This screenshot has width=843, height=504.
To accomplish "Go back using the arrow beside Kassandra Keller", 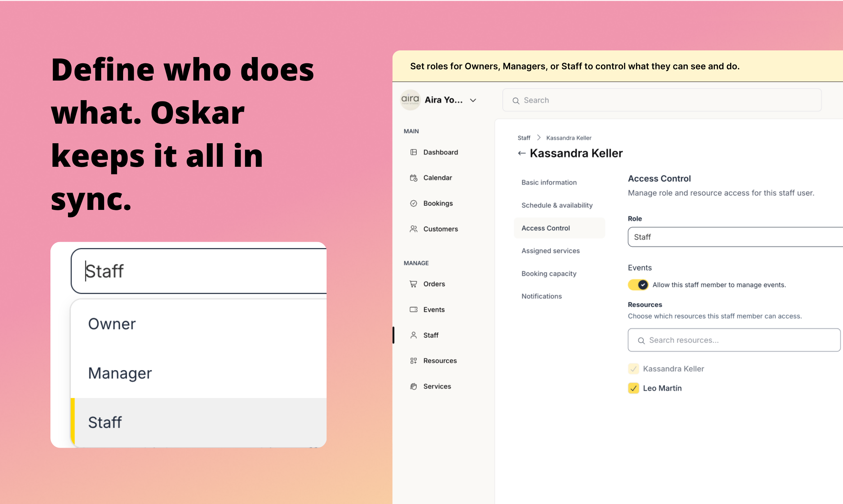I will coord(521,153).
